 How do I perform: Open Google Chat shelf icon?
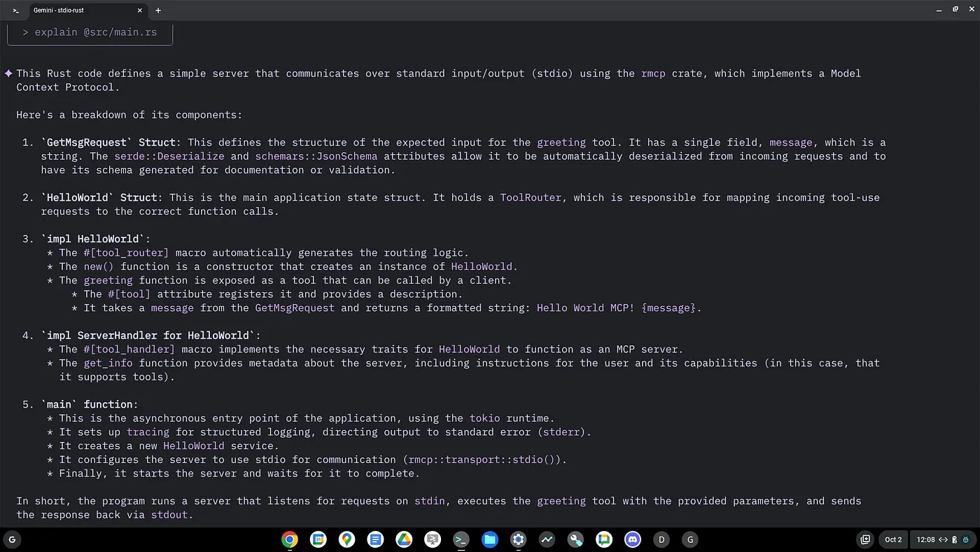(x=604, y=539)
